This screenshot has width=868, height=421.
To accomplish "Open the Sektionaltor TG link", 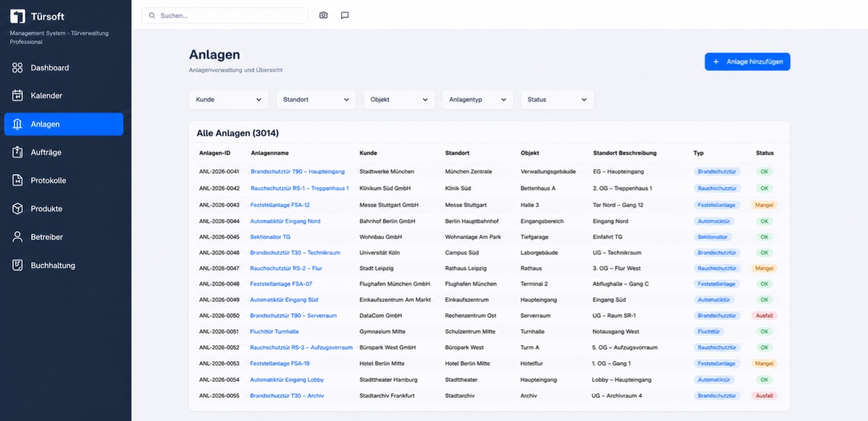I will tap(270, 237).
